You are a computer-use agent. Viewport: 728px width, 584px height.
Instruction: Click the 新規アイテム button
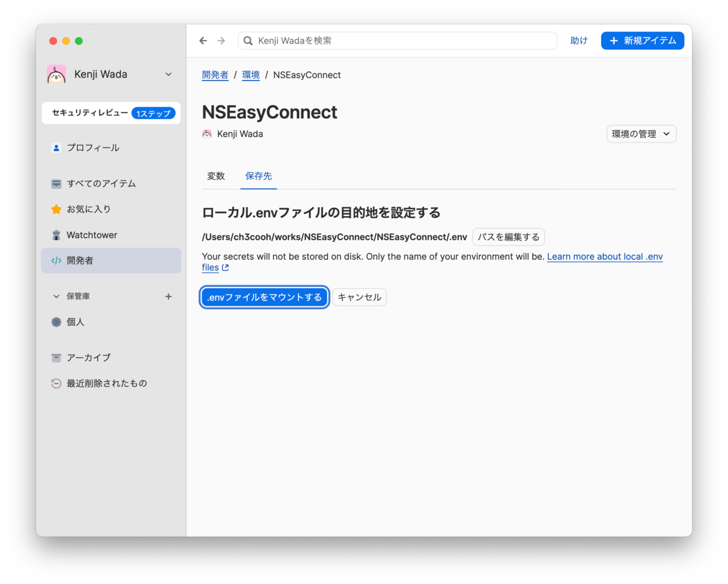(x=642, y=41)
